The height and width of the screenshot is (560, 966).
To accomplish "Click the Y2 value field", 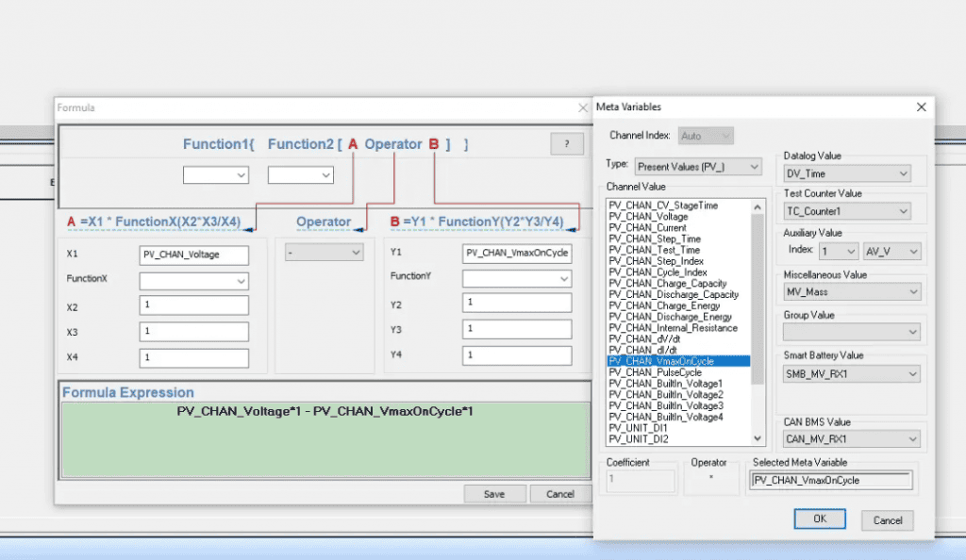I will point(517,303).
